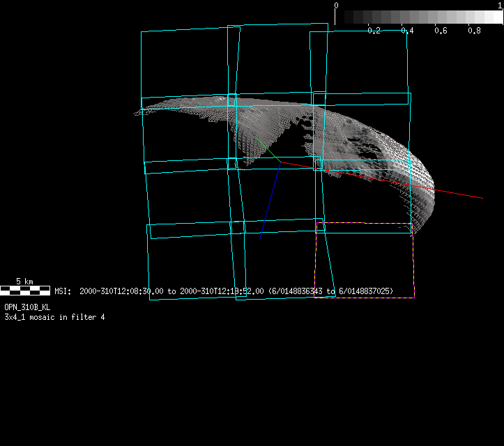The height and width of the screenshot is (446, 504).
Task: Click the 0.2 tick label on colorbar
Action: pos(374,31)
